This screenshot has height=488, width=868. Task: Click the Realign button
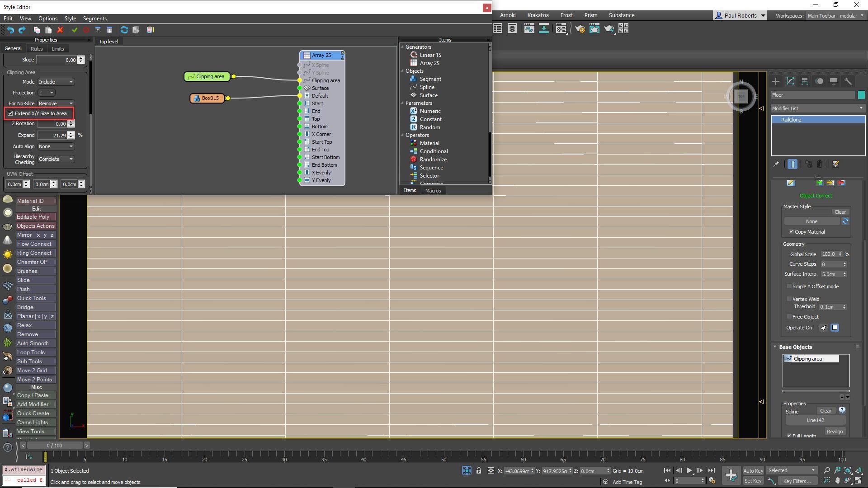tap(835, 432)
